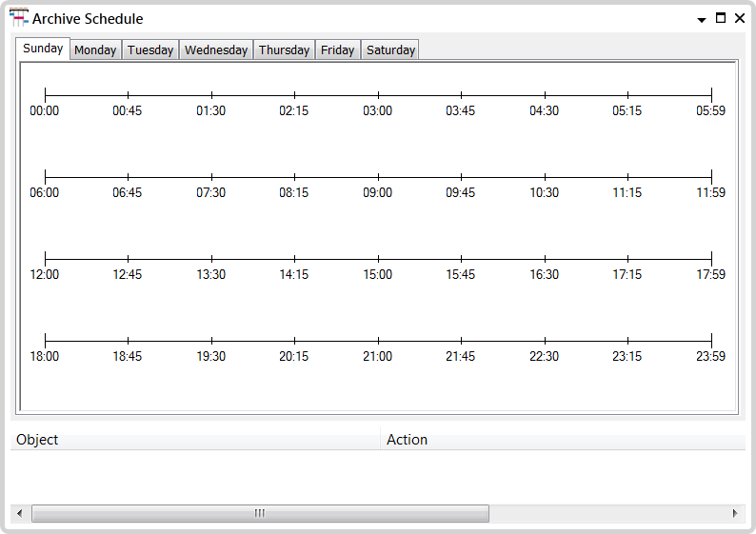
Task: Click the Archive Schedule window icon
Action: coord(19,17)
